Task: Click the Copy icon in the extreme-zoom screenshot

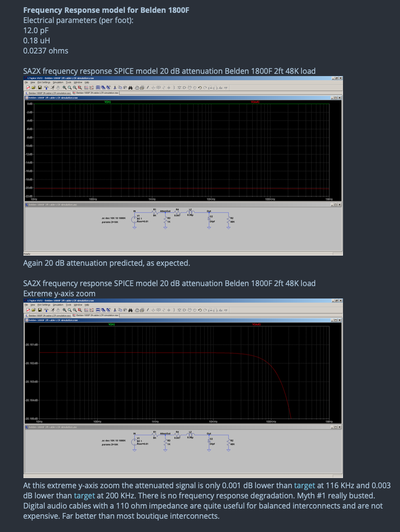Action: tap(120, 310)
